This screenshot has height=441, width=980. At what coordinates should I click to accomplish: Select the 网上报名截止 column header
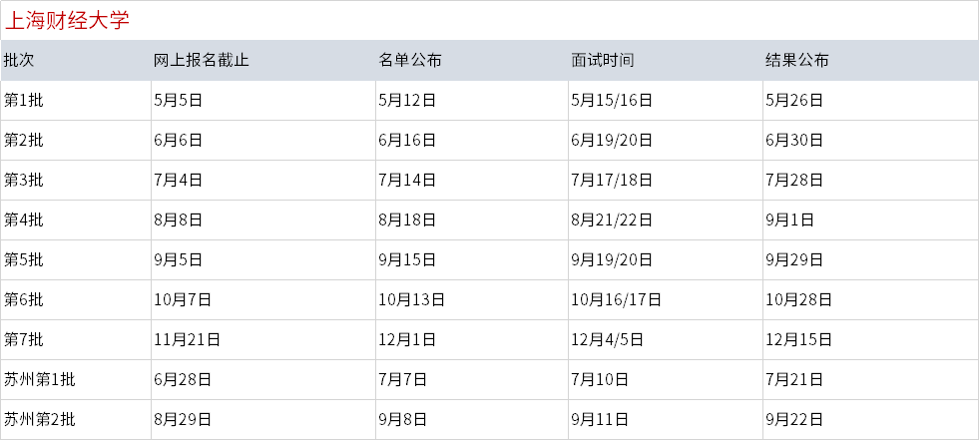pyautogui.click(x=202, y=60)
